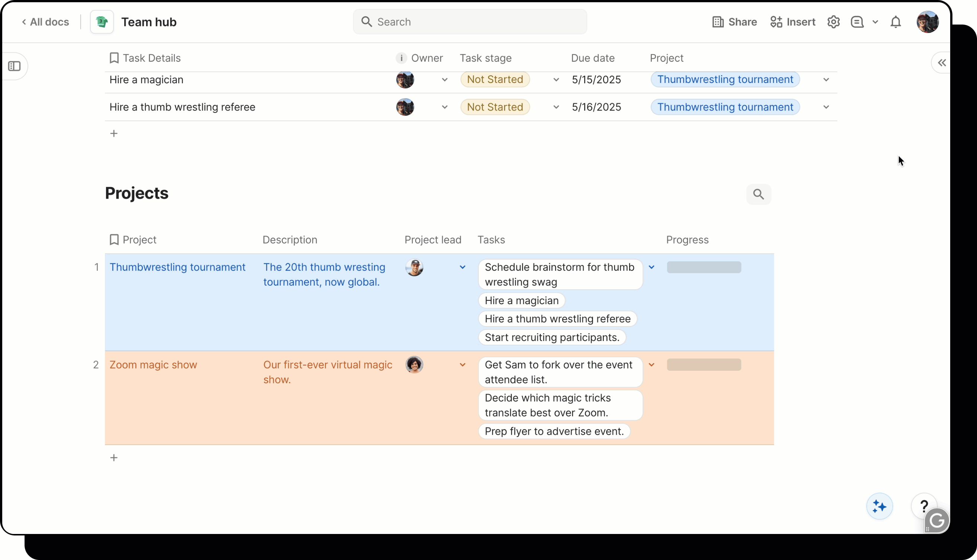
Task: Open 'Decide which magic tricks' task chip
Action: pyautogui.click(x=560, y=405)
